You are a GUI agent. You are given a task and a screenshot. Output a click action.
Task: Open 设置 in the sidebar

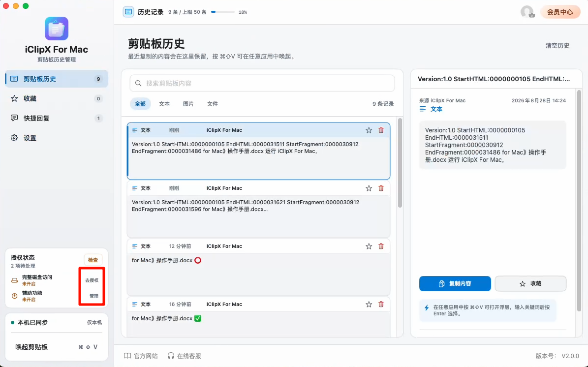point(57,138)
